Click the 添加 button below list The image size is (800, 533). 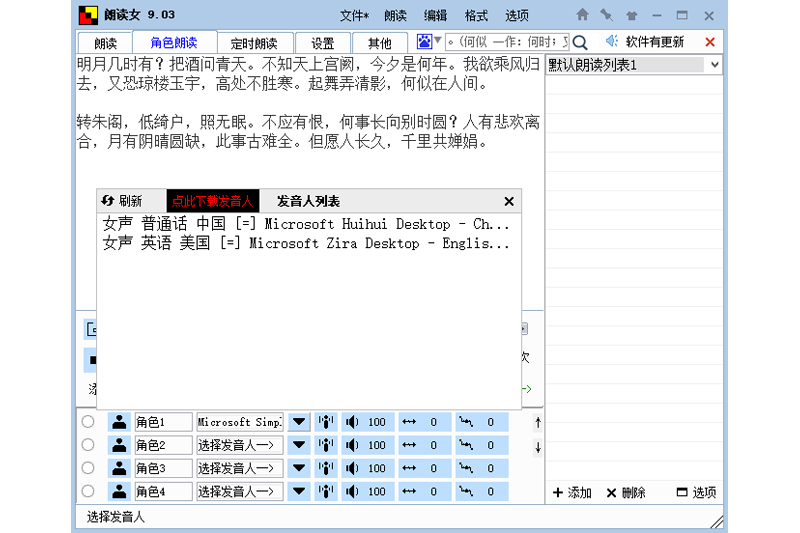click(572, 492)
